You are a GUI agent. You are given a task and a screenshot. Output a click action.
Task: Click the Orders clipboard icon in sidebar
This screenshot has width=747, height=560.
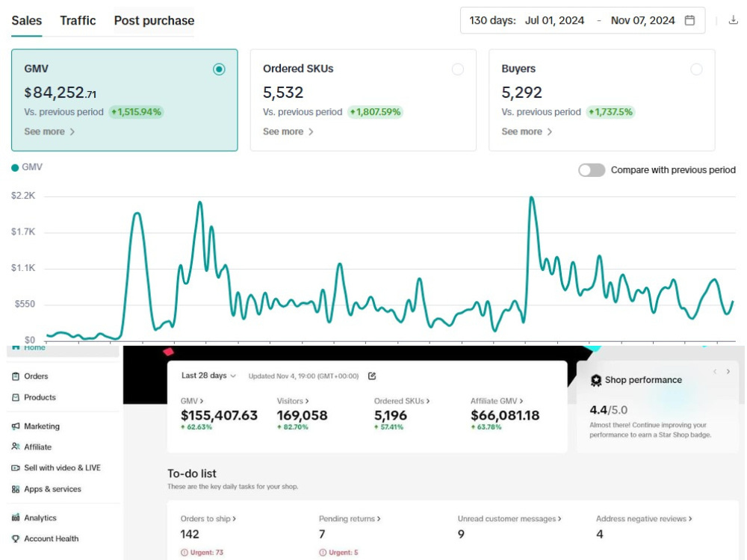coord(16,376)
